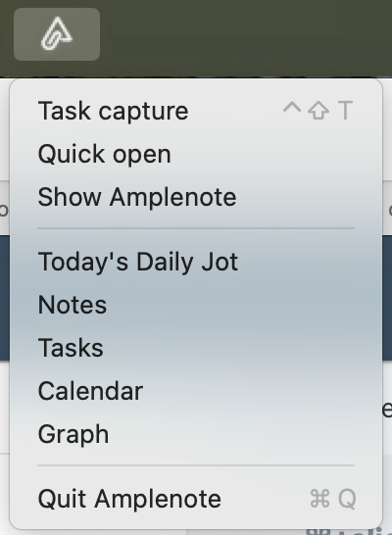Click the letter Q shortcut key label
The width and height of the screenshot is (392, 535).
(x=347, y=499)
